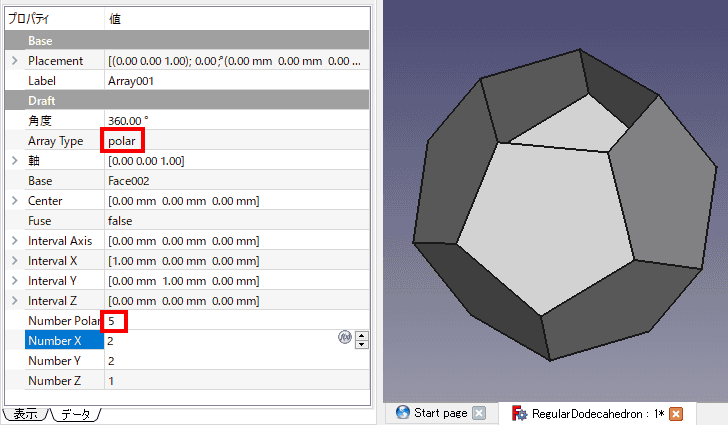The height and width of the screenshot is (425, 728).
Task: Click the Fuse value false
Action: (120, 221)
